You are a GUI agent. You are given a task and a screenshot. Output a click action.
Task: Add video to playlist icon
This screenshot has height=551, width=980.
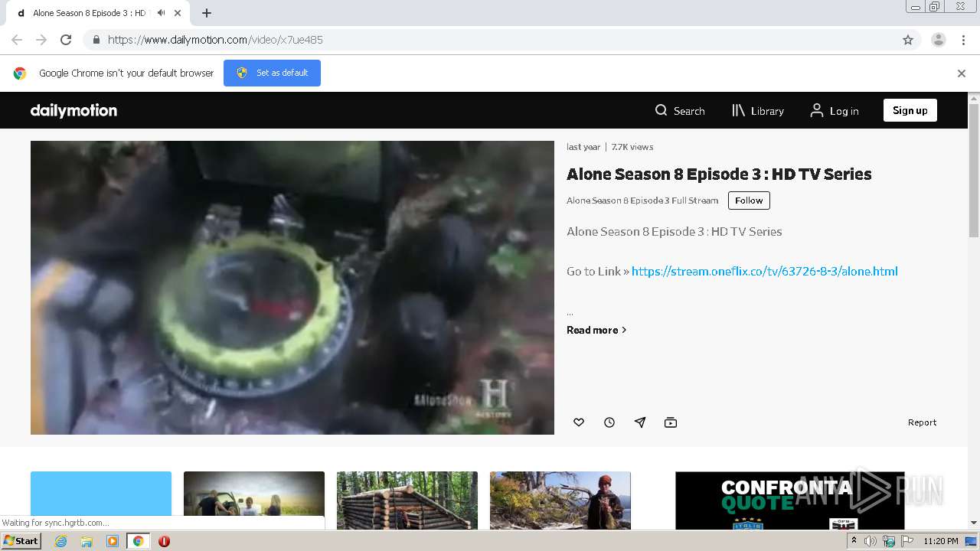point(671,422)
